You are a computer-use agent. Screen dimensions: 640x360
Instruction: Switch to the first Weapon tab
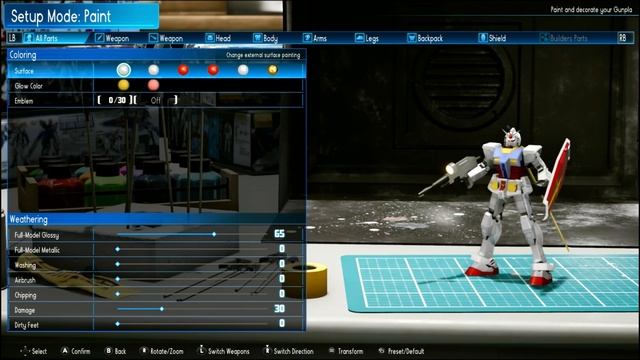112,38
